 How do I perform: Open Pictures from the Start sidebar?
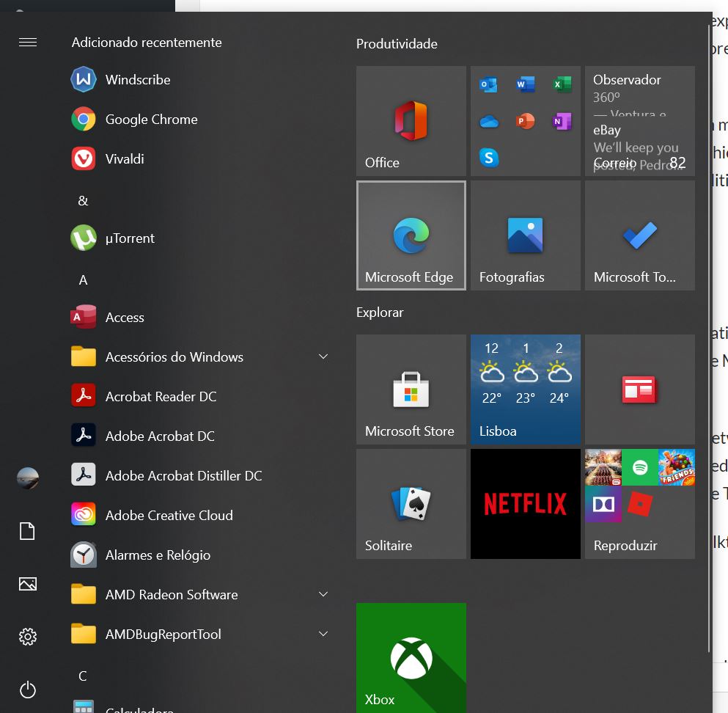point(28,583)
